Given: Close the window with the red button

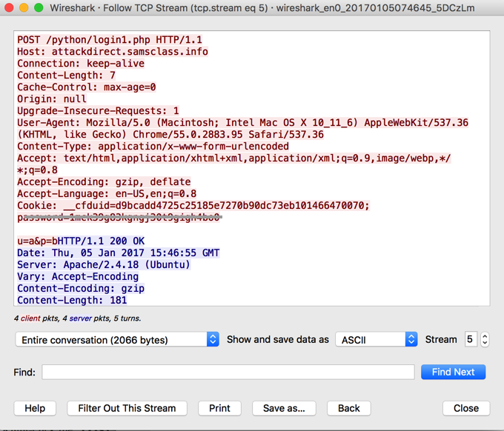Looking at the screenshot, I should tap(10, 8).
